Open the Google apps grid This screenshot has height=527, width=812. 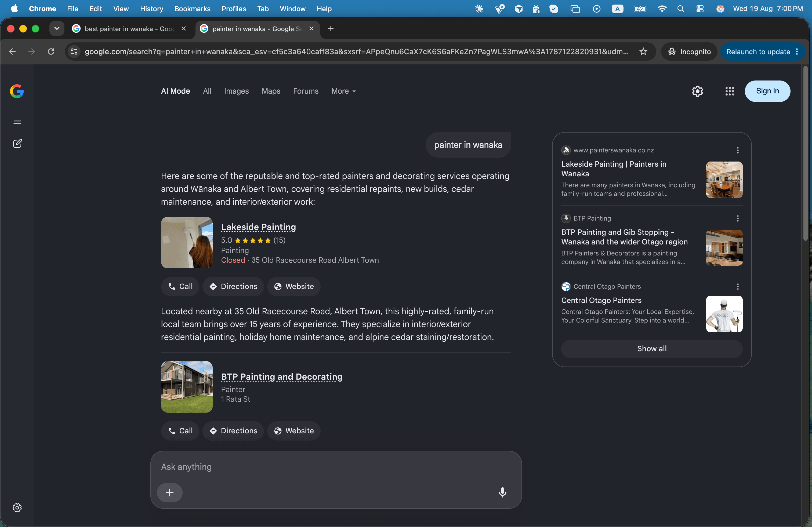(730, 91)
